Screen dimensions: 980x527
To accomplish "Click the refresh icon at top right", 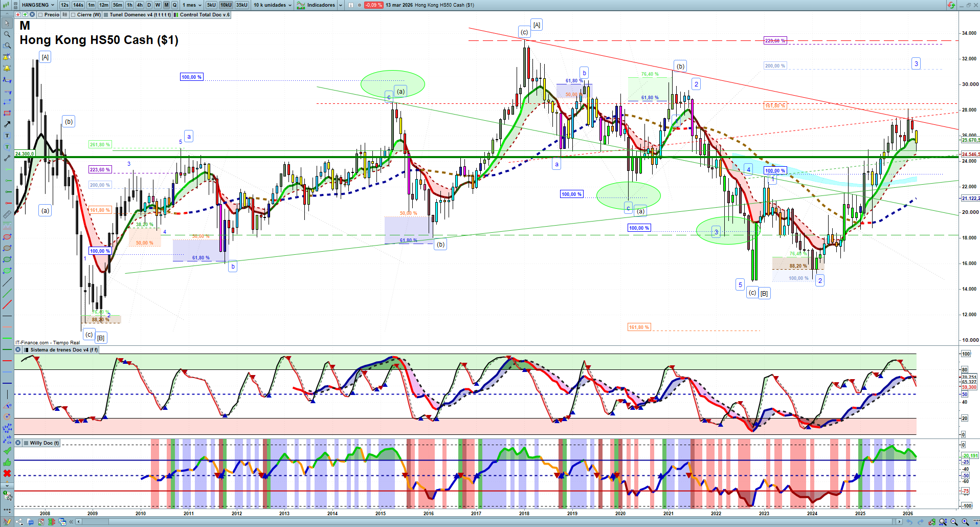I will tap(951, 5).
